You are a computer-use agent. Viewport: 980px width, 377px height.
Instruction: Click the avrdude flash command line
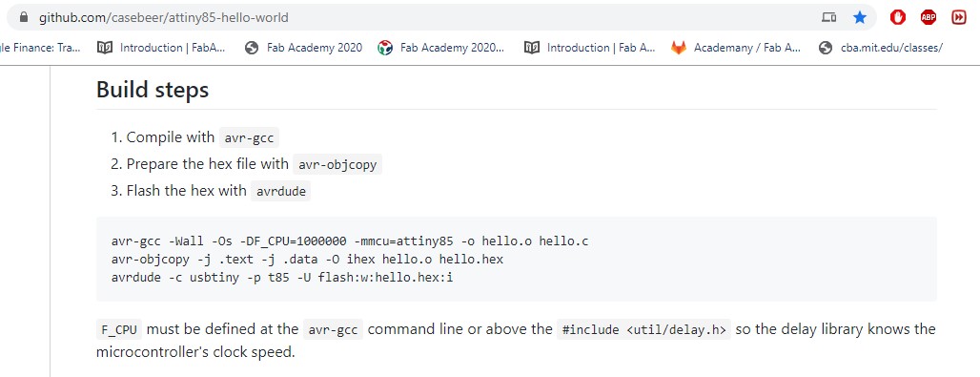click(x=282, y=276)
